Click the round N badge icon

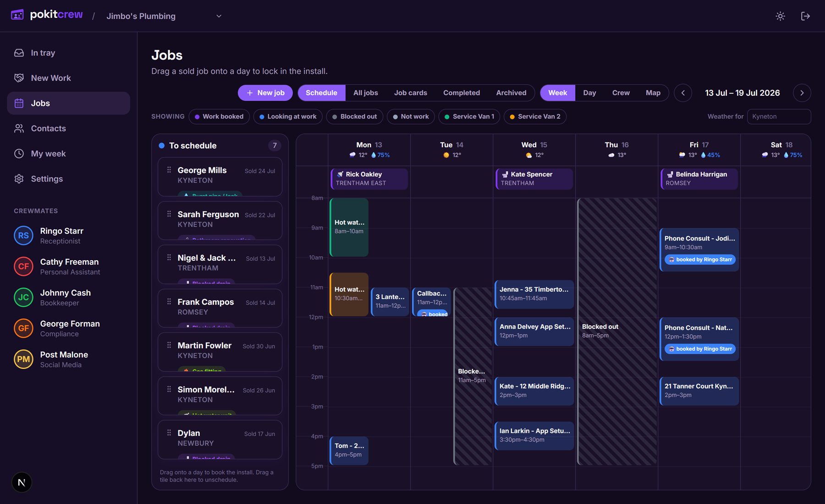[22, 482]
